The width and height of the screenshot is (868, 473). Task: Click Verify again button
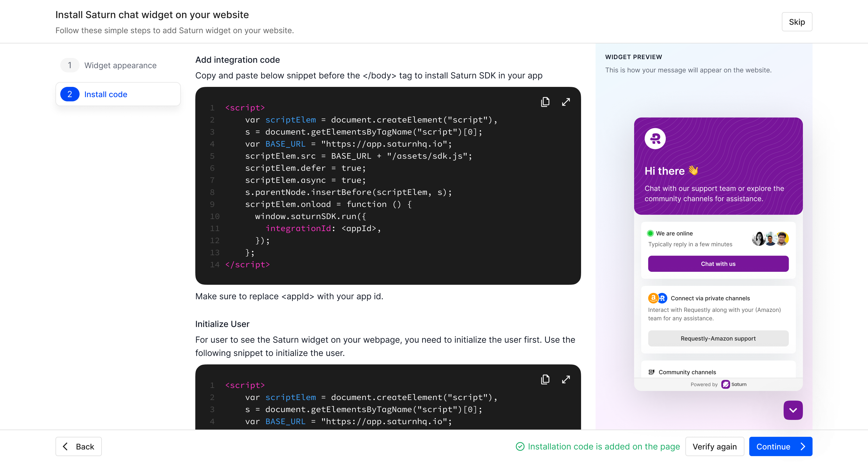714,447
